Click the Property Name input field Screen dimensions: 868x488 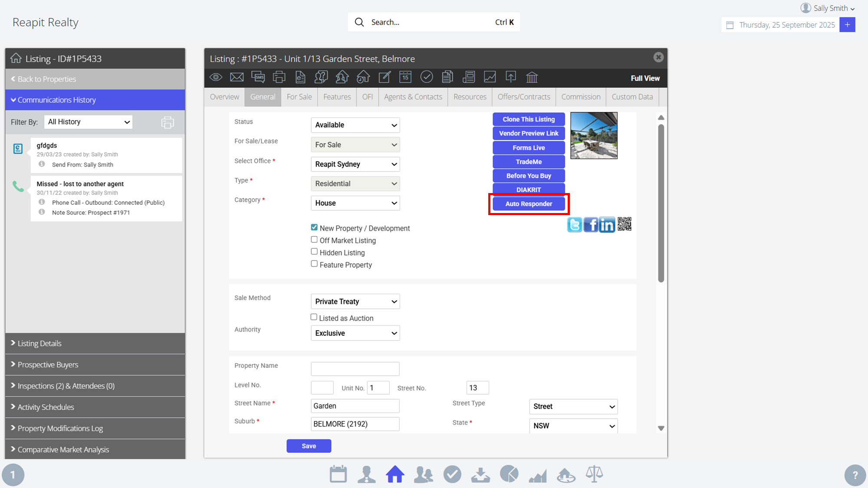[355, 369]
